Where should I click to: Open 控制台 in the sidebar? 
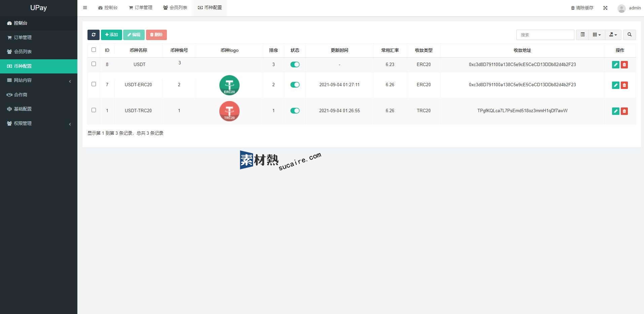click(39, 23)
